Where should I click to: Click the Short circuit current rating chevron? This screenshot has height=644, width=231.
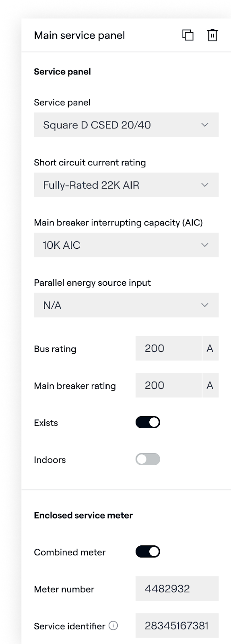[205, 185]
